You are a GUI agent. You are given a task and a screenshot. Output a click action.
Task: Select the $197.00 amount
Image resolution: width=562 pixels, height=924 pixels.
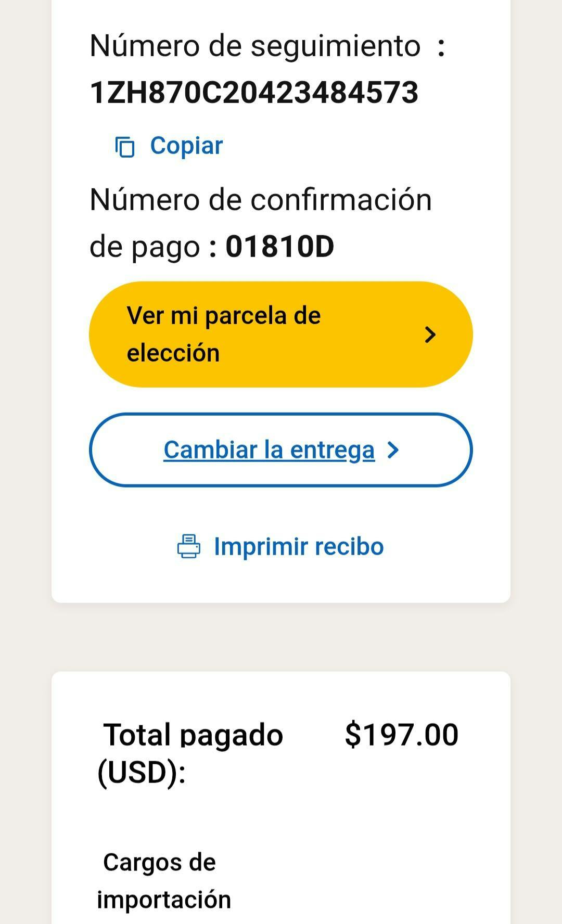[401, 735]
